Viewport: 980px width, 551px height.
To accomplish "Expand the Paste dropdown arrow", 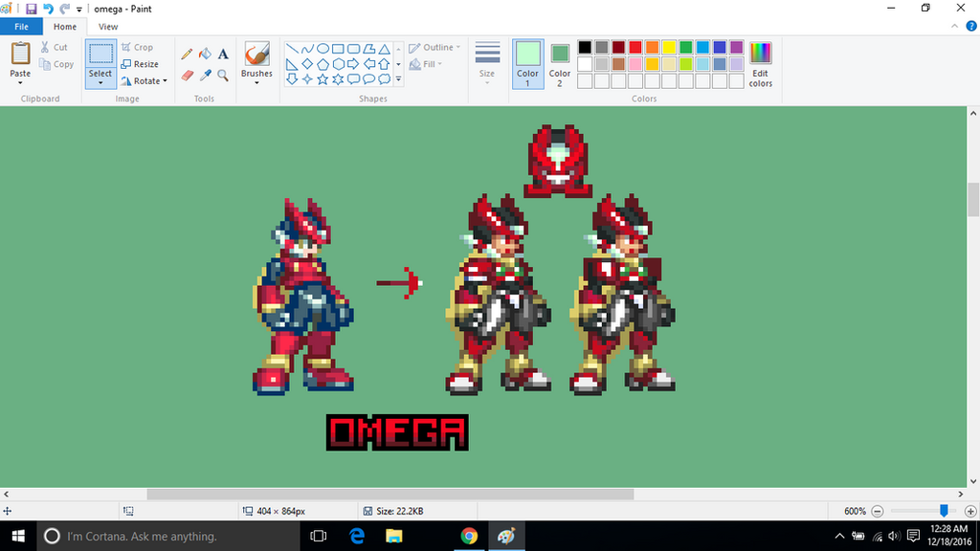I will coord(20,83).
